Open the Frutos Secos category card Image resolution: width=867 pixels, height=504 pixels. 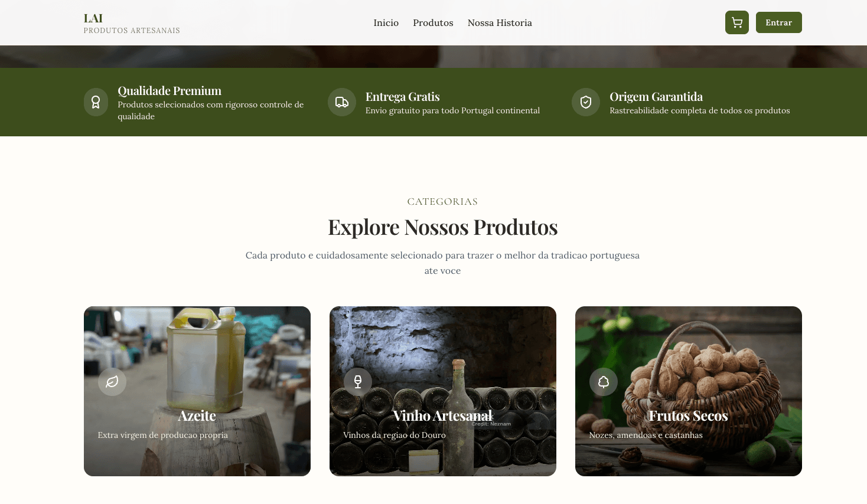point(689,391)
